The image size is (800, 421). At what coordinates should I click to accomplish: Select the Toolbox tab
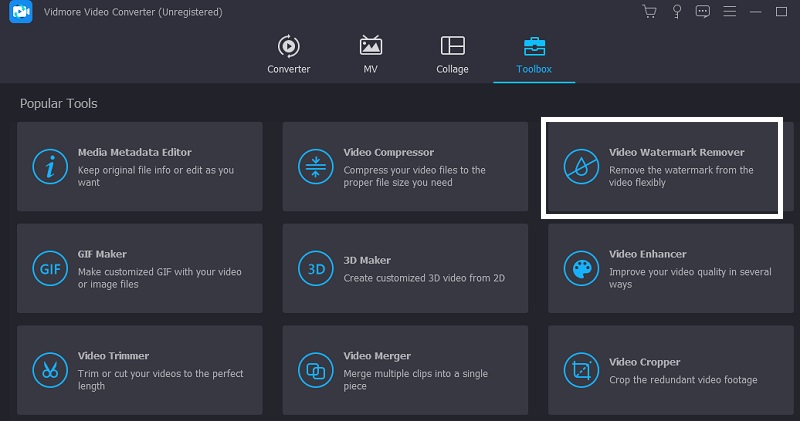pyautogui.click(x=534, y=55)
